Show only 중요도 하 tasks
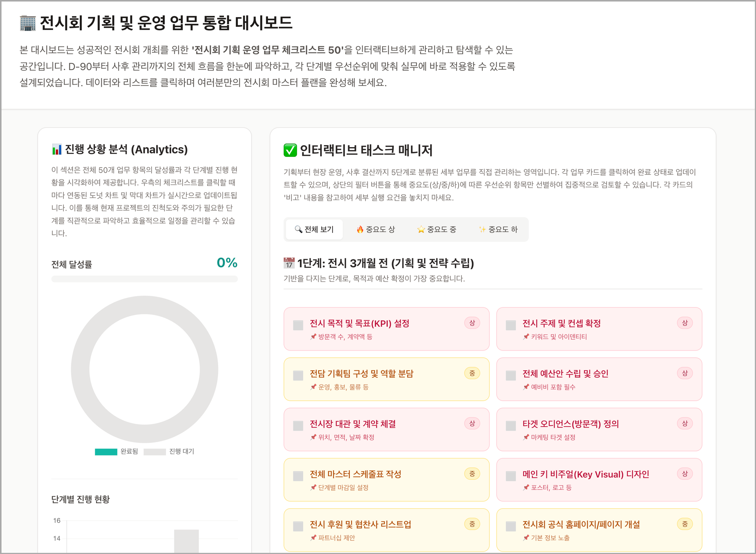The width and height of the screenshot is (756, 554). (x=498, y=230)
